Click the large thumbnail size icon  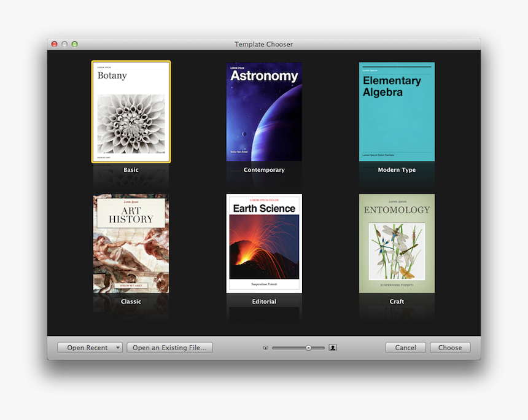click(x=333, y=348)
